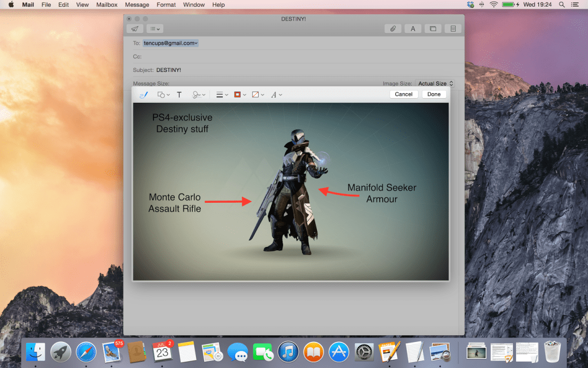Click the minimized photo window thumbnail in Dock
Screen dimensions: 588x368
click(476, 353)
